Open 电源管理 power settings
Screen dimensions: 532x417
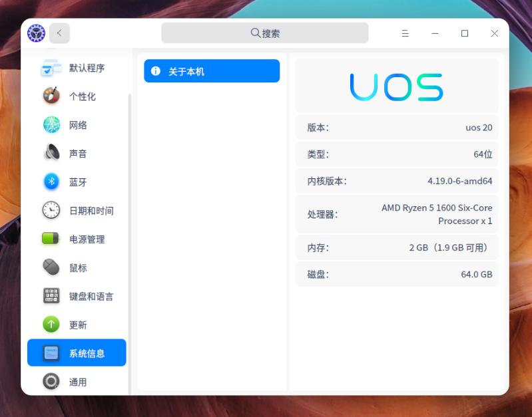pos(77,239)
